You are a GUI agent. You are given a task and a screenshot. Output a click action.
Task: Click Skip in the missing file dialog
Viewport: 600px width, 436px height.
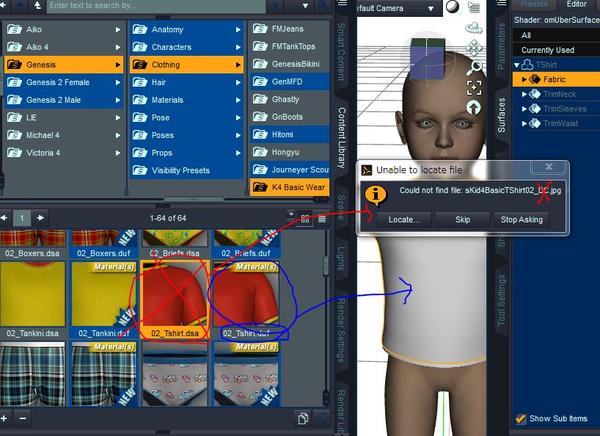462,220
